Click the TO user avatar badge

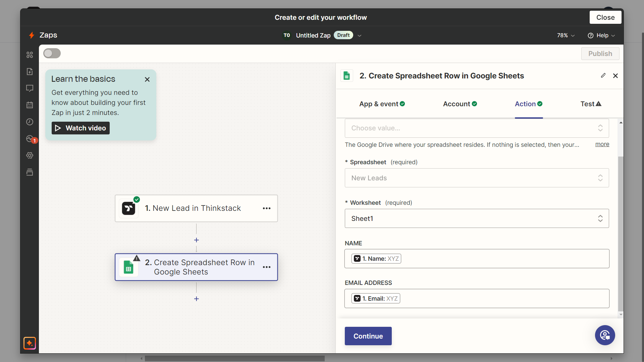[287, 35]
